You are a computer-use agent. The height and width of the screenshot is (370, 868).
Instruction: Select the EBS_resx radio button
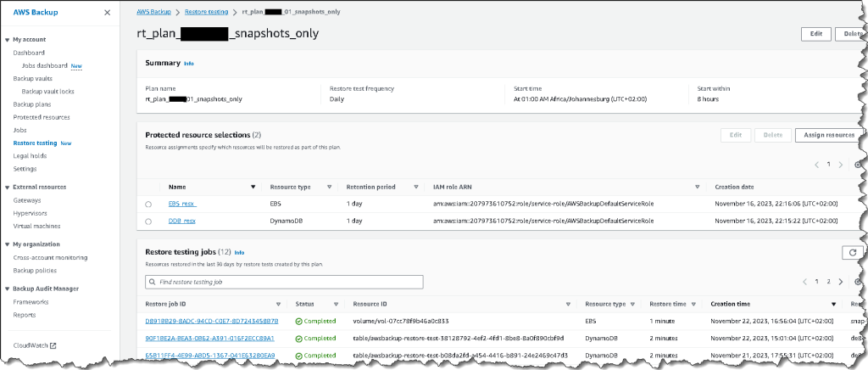148,205
